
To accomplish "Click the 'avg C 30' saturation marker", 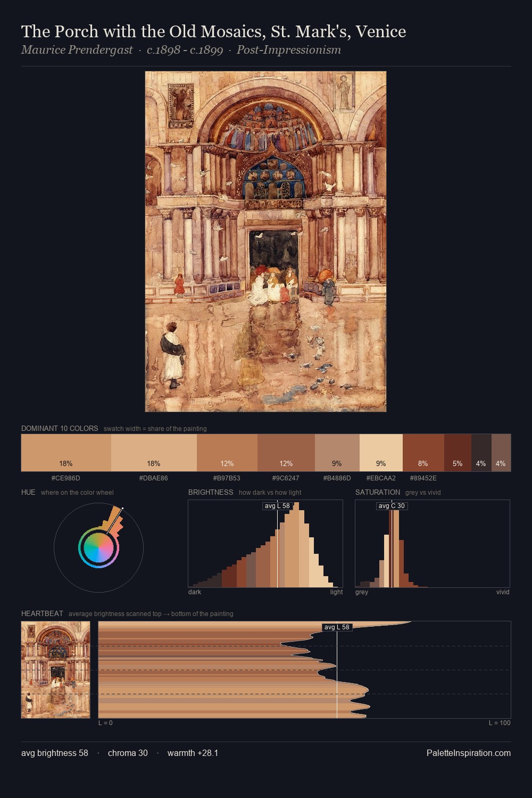I will (392, 506).
